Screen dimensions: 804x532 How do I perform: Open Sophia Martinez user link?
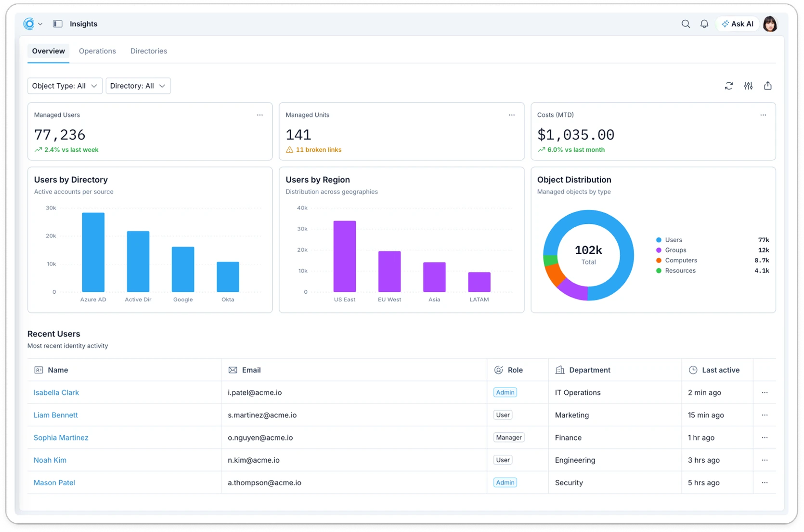(x=61, y=438)
